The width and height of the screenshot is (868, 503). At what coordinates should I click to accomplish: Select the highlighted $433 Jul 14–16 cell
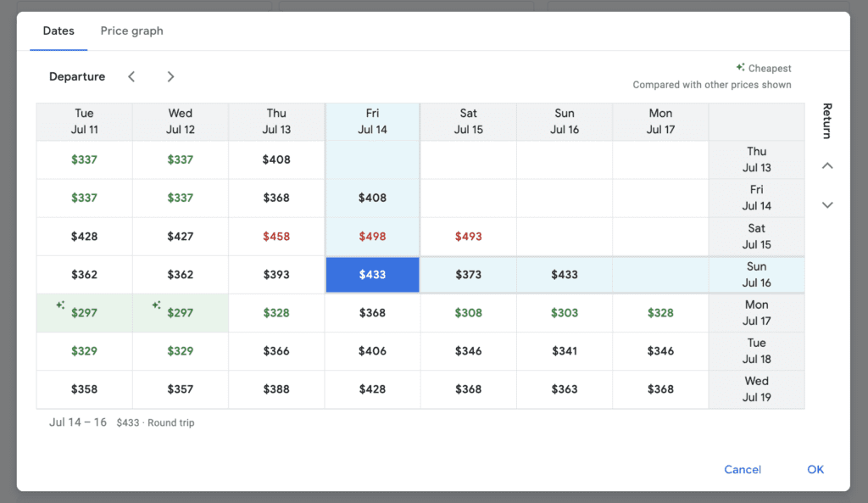pos(373,275)
